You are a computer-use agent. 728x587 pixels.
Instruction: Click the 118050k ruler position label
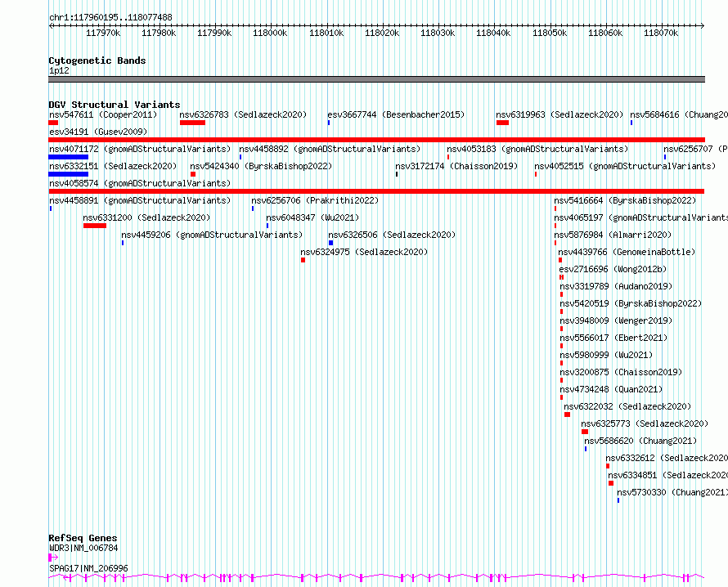coord(550,33)
